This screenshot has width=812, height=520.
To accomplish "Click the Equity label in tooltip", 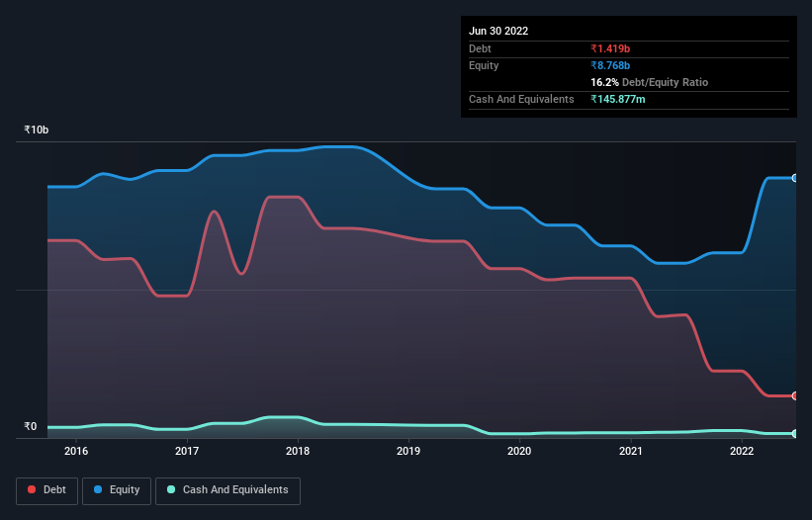I will coord(484,65).
